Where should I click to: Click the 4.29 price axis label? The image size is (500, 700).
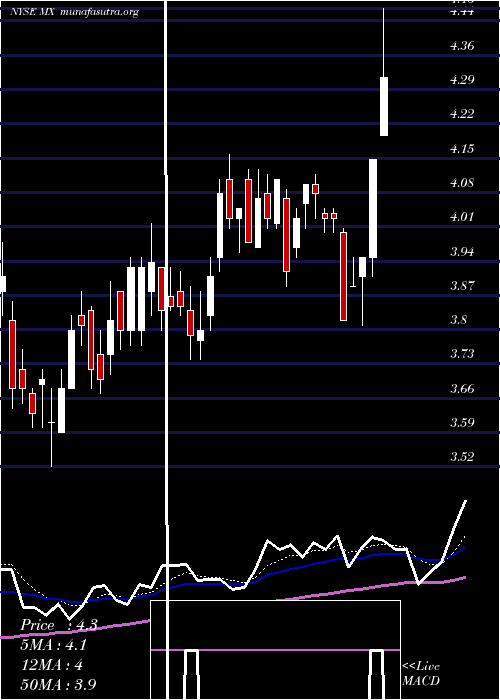(x=462, y=80)
